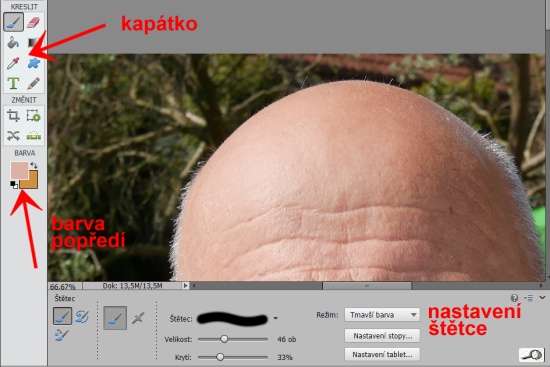Toggle airbrush mode in brush options
This screenshot has width=550, height=367.
138,318
